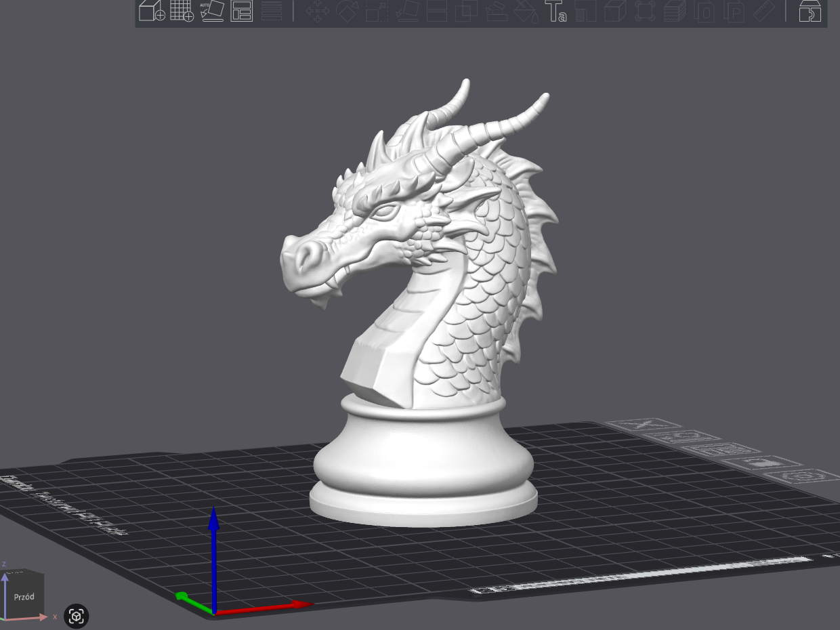Click the toolbar icon marked with P
This screenshot has height=630, width=840.
click(x=734, y=12)
